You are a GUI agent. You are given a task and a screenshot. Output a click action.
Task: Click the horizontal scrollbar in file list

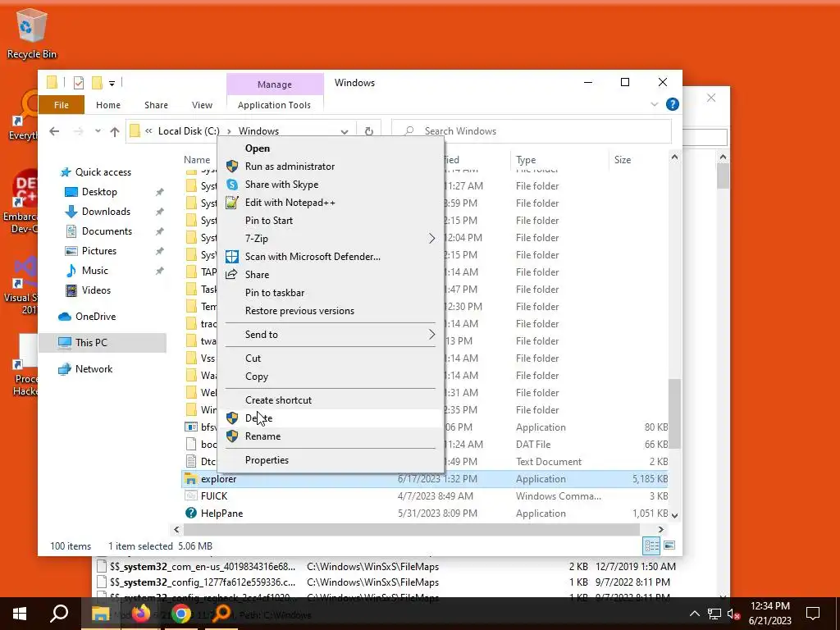click(412, 529)
